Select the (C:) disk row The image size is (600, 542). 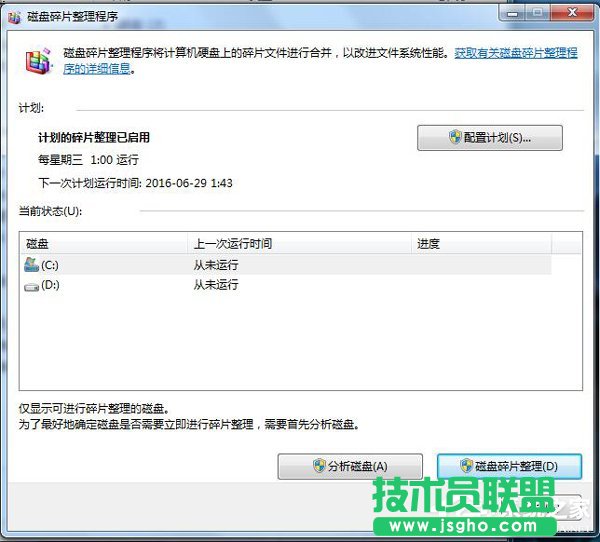(x=285, y=265)
